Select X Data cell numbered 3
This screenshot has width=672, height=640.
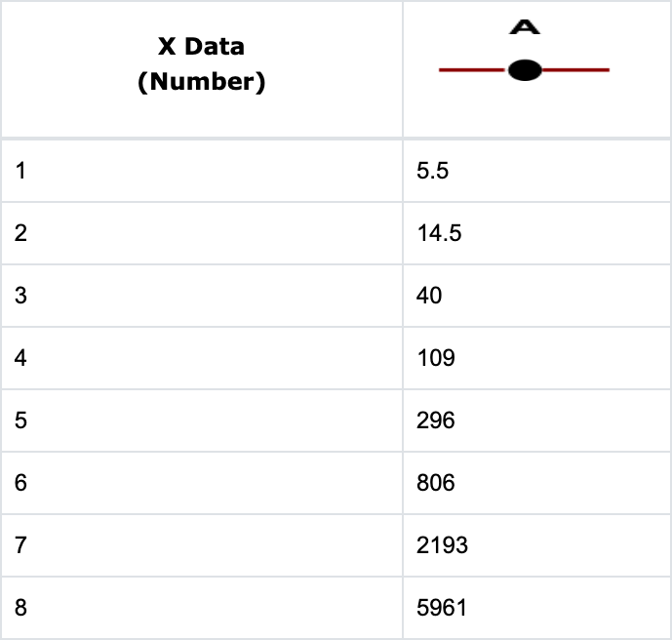[20, 296]
